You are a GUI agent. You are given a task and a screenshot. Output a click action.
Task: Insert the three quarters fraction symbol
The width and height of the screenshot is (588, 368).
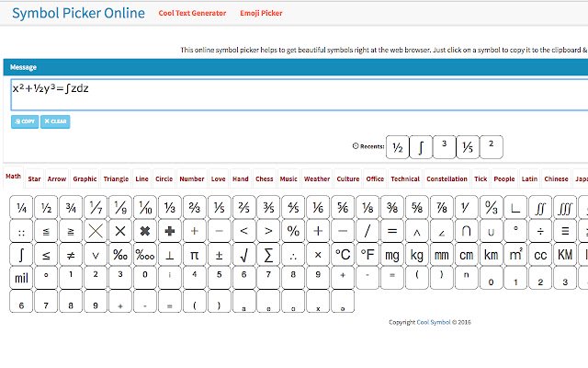coord(71,207)
